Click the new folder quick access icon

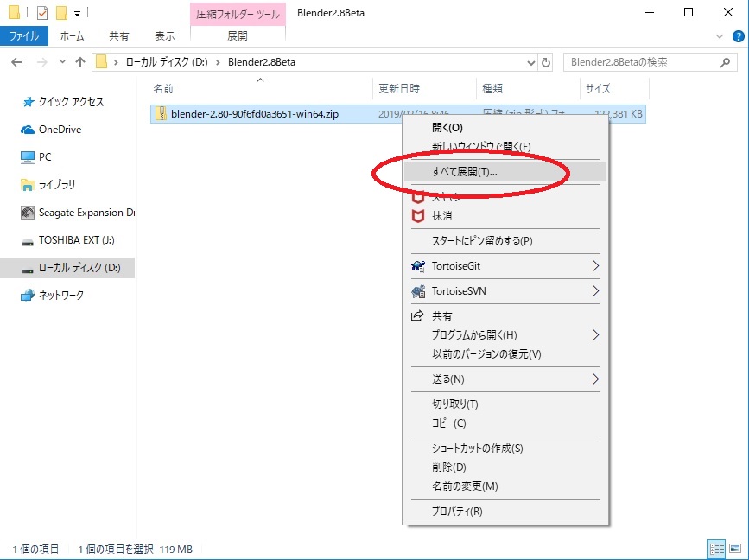tap(61, 13)
